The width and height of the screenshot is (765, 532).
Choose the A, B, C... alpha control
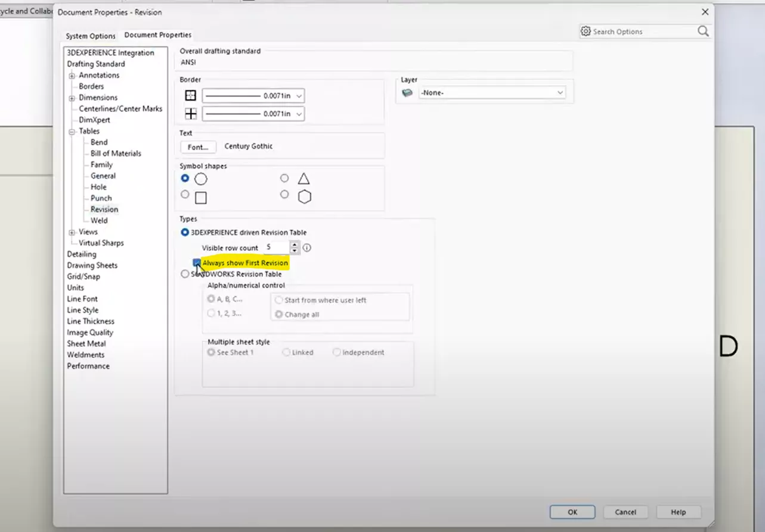(211, 299)
